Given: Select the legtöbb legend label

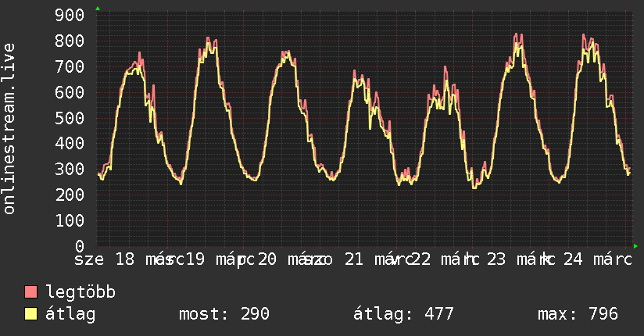Looking at the screenshot, I should click(80, 291).
